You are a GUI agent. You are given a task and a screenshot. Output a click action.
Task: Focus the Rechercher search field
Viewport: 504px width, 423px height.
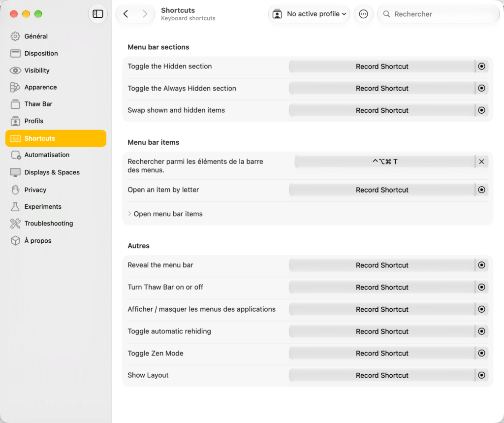pos(439,14)
